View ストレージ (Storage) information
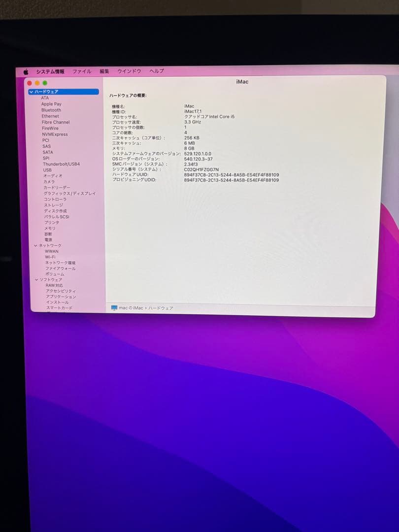The width and height of the screenshot is (399, 532). [x=53, y=205]
